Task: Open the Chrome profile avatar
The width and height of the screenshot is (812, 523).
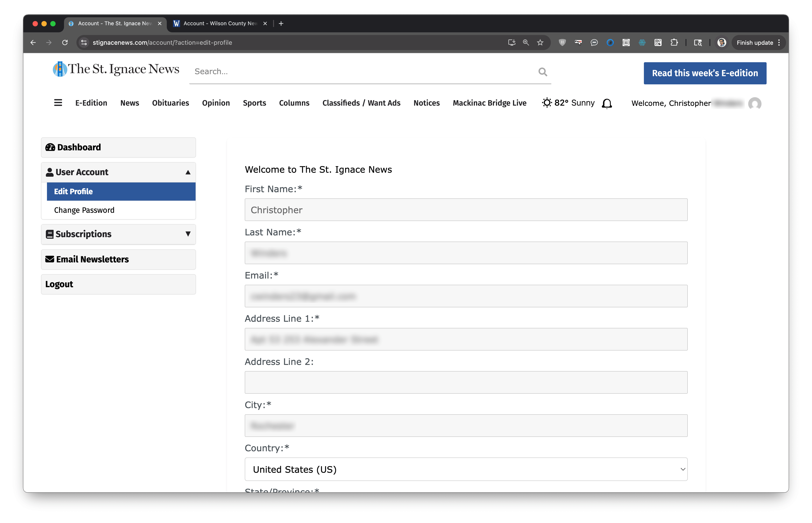Action: (x=722, y=43)
